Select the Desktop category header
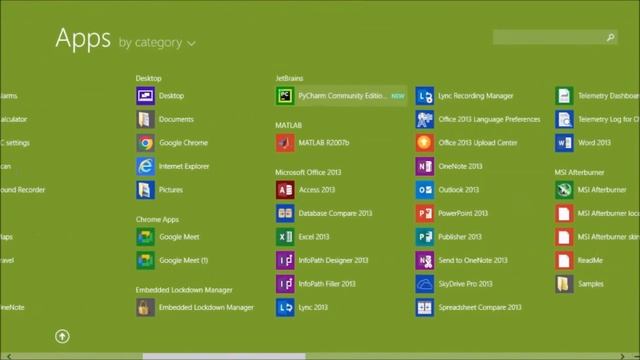The image size is (640, 360). coord(149,78)
